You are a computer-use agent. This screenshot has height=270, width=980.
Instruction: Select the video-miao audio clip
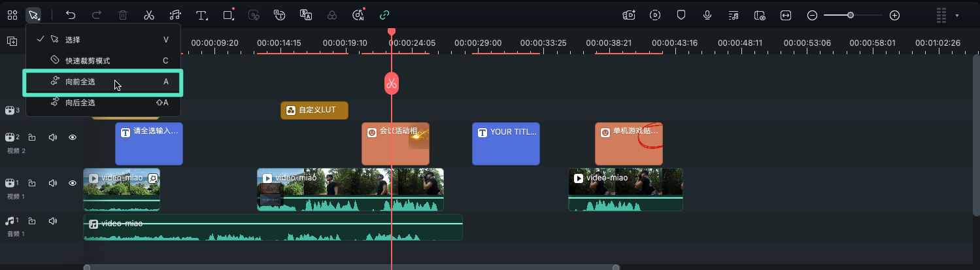tap(273, 227)
